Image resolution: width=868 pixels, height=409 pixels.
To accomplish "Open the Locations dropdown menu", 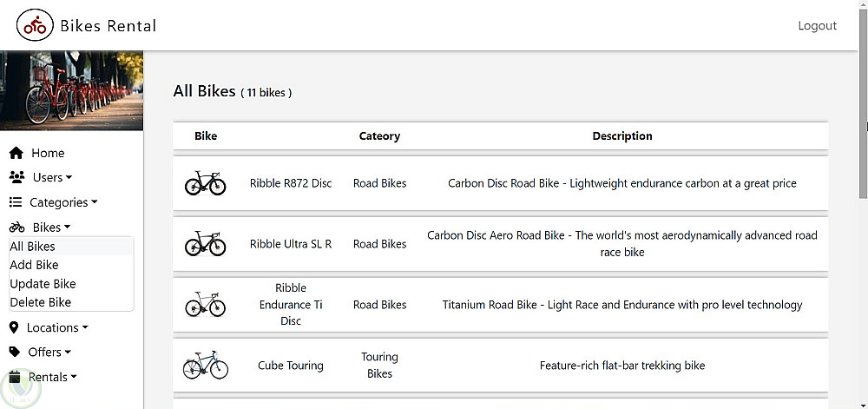I will point(57,327).
